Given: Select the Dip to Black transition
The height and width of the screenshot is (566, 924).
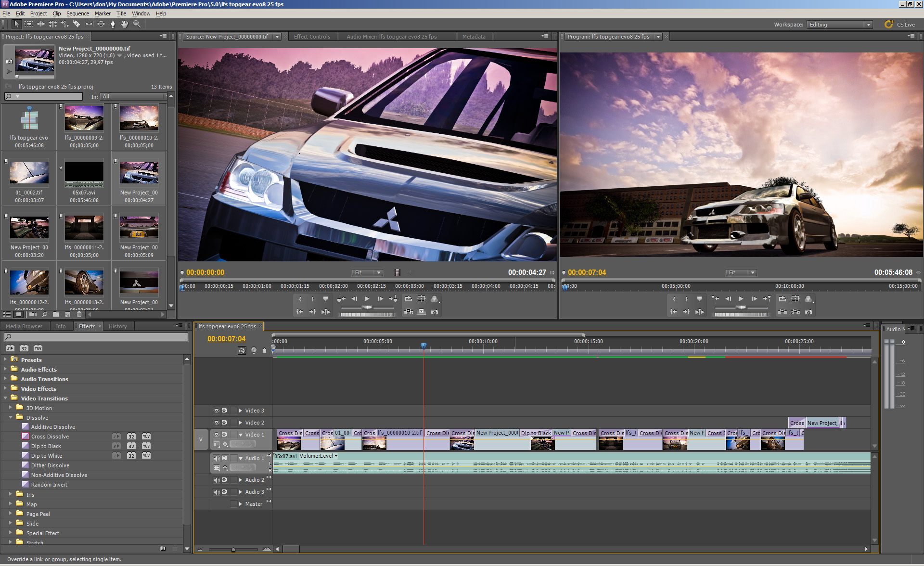Looking at the screenshot, I should pos(46,446).
